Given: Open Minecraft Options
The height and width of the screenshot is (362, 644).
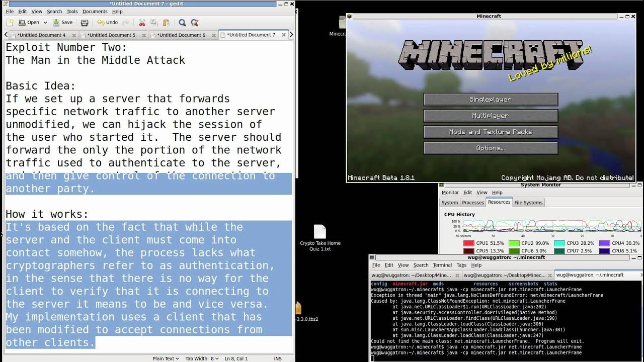Looking at the screenshot, I should (x=491, y=148).
